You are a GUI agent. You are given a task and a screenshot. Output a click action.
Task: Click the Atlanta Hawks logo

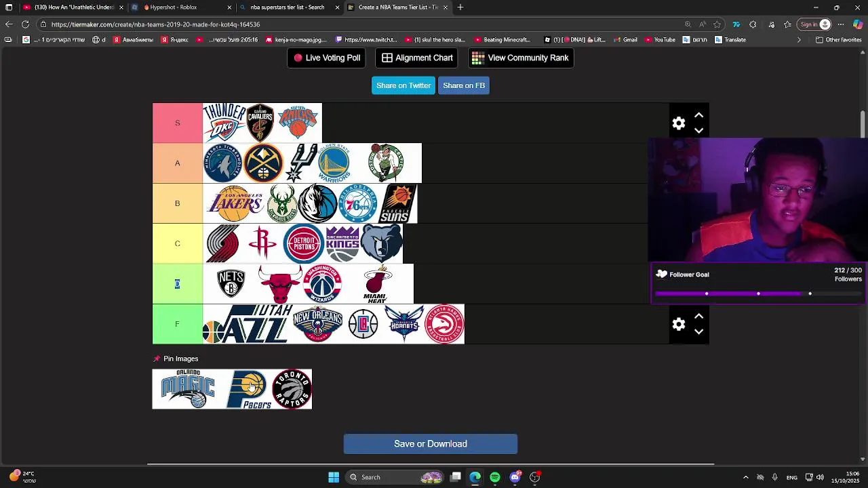click(x=444, y=324)
